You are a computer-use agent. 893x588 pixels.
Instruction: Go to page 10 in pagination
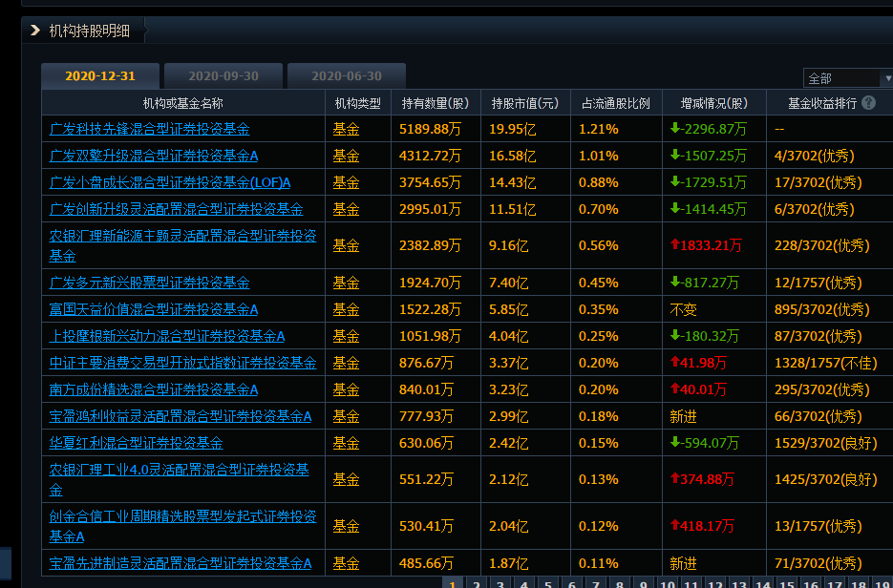coord(668,583)
